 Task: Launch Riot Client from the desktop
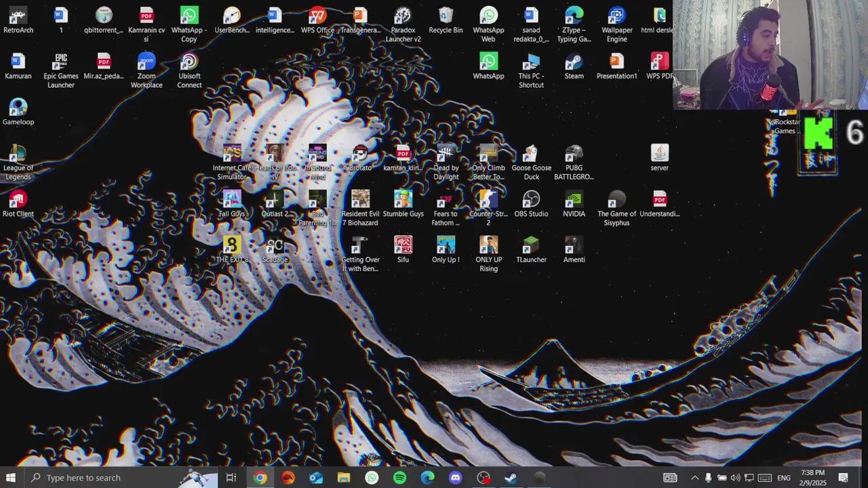click(x=18, y=204)
